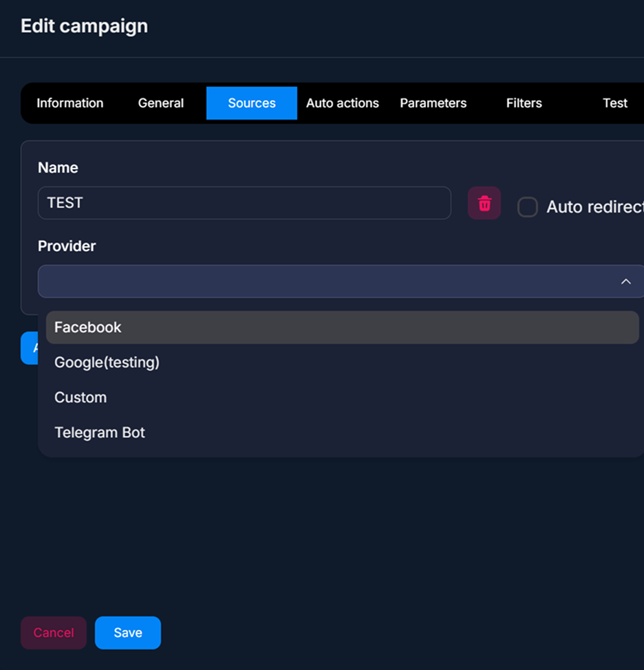
Task: Open the Provider combo box
Action: (x=341, y=281)
